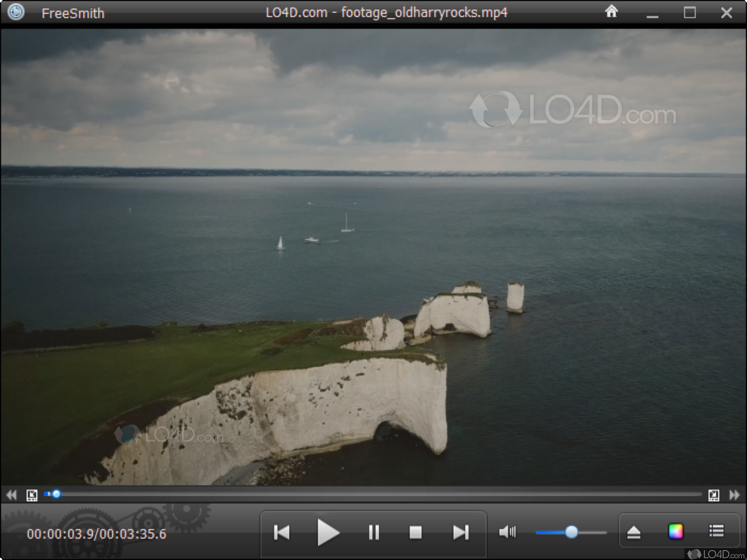
Task: Skip to next track
Action: click(x=461, y=532)
